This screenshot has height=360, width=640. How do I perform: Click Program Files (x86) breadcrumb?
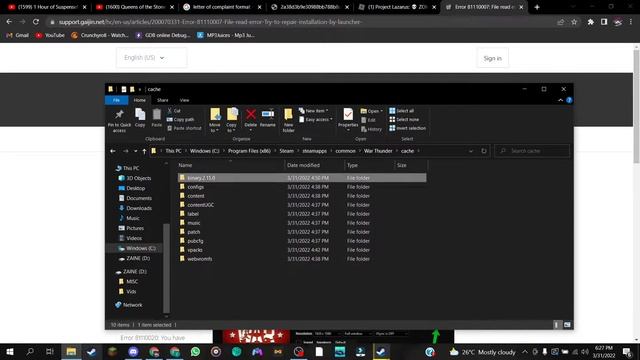[x=249, y=151]
